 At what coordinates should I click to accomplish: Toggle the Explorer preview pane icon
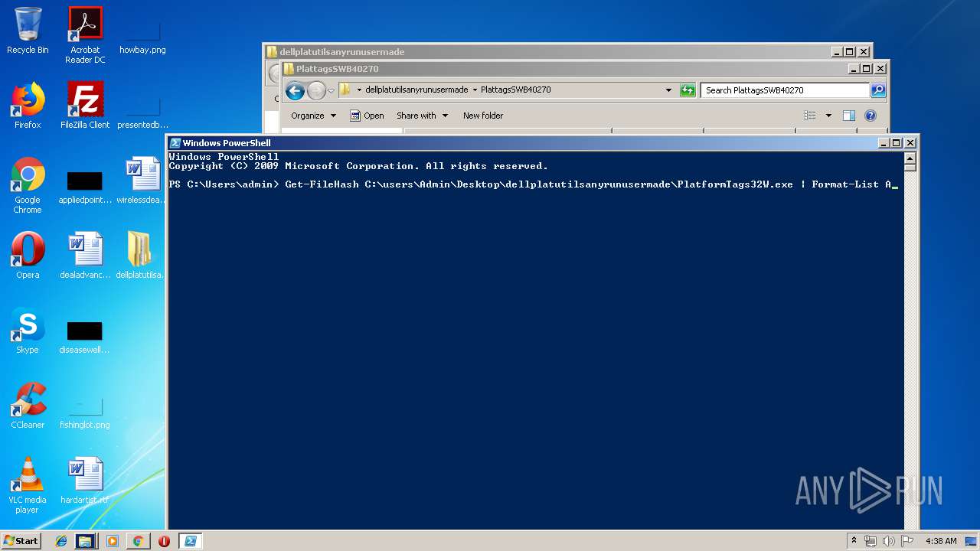point(848,116)
